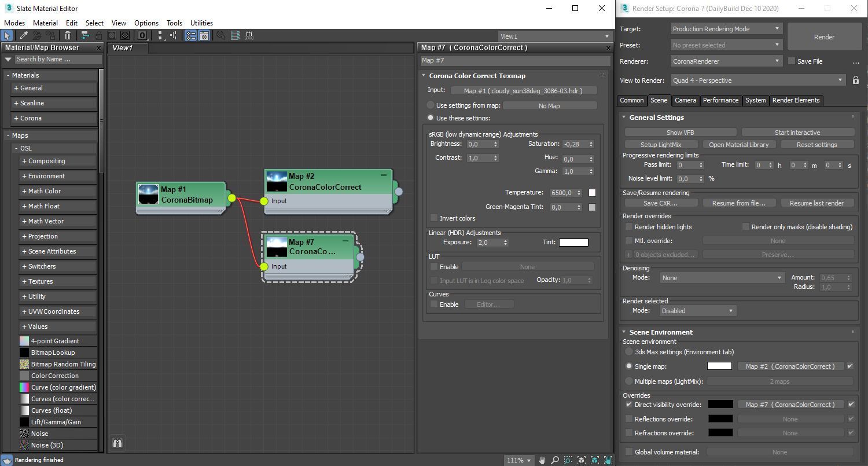This screenshot has width=868, height=466.
Task: Open the Modes menu
Action: [x=14, y=23]
